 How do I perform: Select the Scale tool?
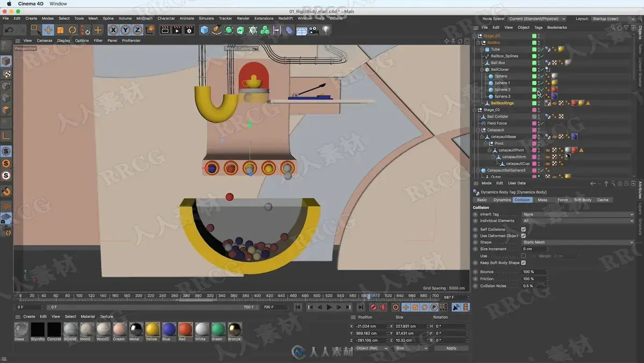pyautogui.click(x=60, y=30)
